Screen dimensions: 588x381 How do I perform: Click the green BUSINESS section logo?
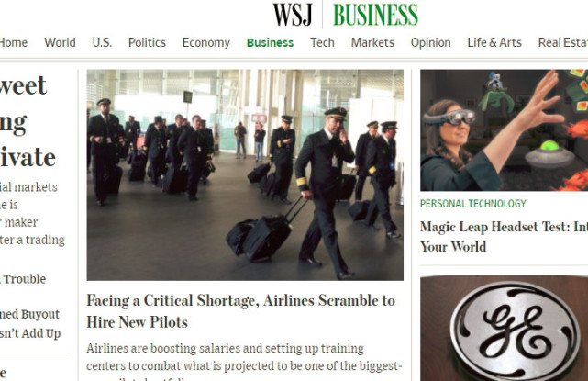coord(375,15)
